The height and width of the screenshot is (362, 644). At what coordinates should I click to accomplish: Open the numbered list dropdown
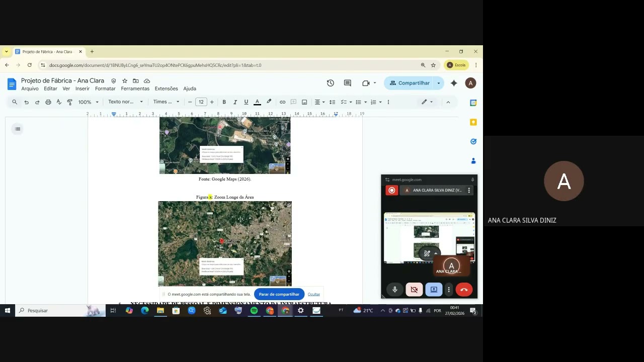(376, 102)
